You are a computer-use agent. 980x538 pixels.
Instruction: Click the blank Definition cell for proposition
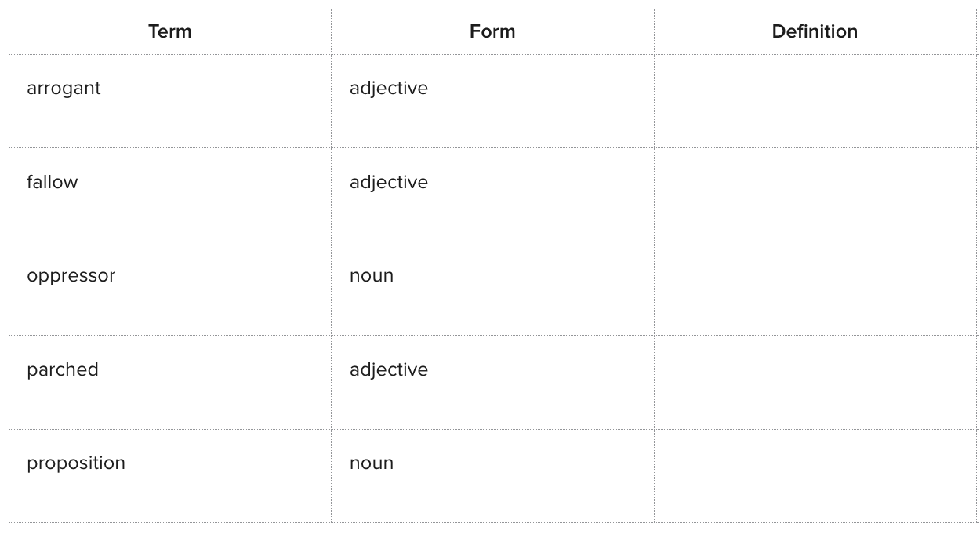coord(815,476)
